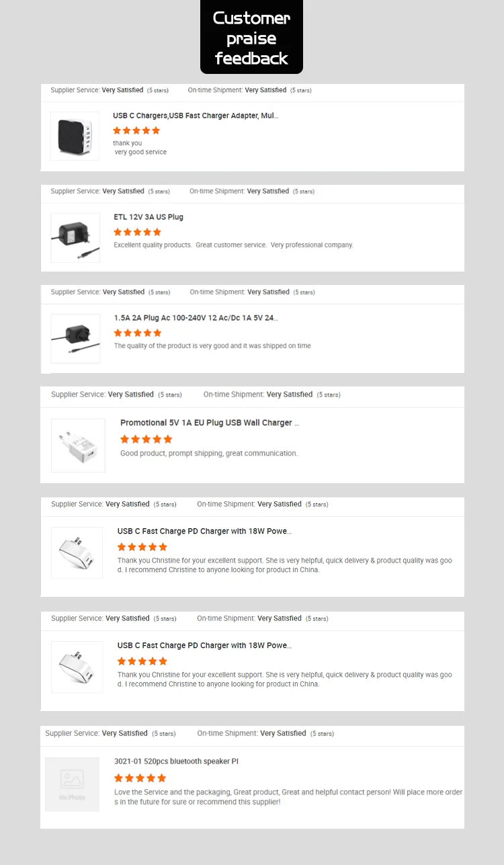The image size is (504, 865).
Task: Open the first 18W PD charger thumbnail
Action: 77,552
